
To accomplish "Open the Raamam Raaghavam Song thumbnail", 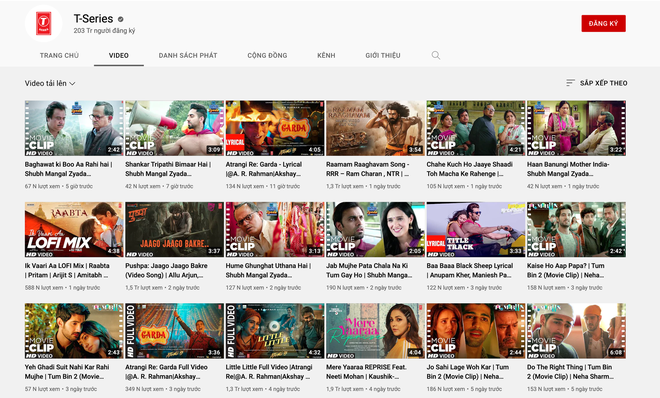I will click(375, 128).
